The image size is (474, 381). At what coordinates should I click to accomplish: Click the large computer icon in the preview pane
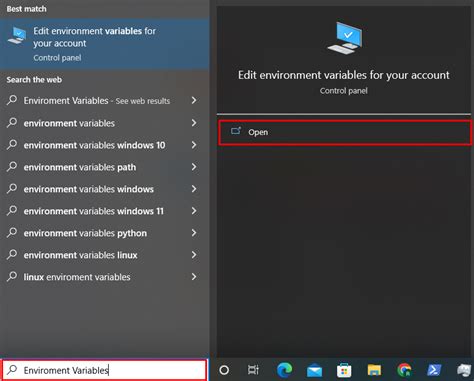[345, 38]
